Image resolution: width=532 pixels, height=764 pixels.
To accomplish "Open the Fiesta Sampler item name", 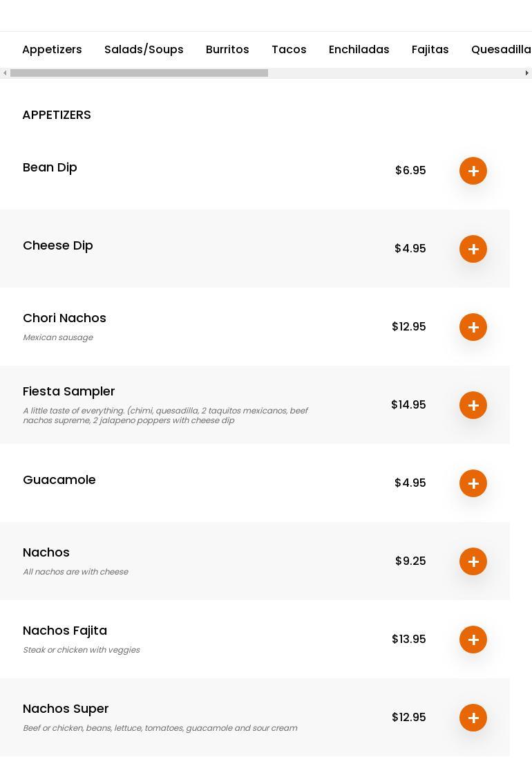I will 69,391.
